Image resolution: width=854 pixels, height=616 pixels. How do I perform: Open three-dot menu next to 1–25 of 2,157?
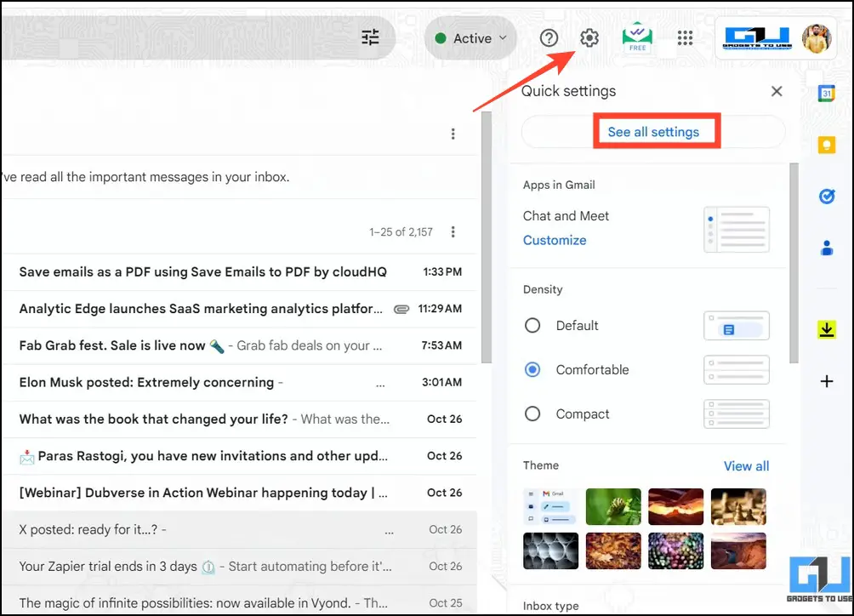point(453,232)
